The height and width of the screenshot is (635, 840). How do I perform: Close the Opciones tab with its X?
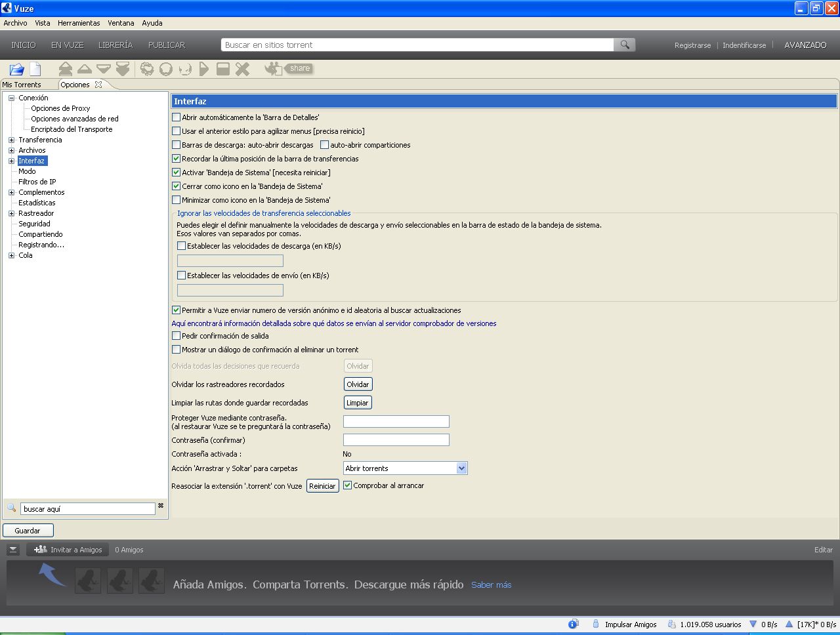click(x=98, y=85)
